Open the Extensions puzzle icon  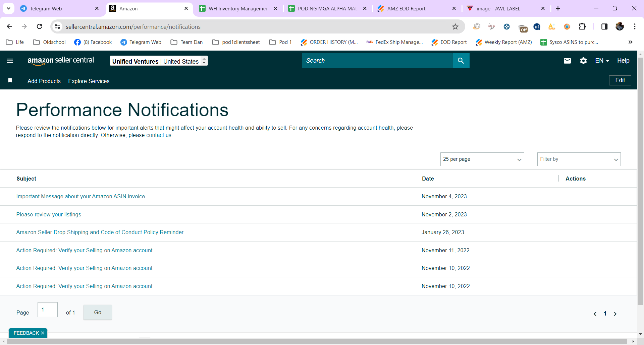(x=582, y=26)
